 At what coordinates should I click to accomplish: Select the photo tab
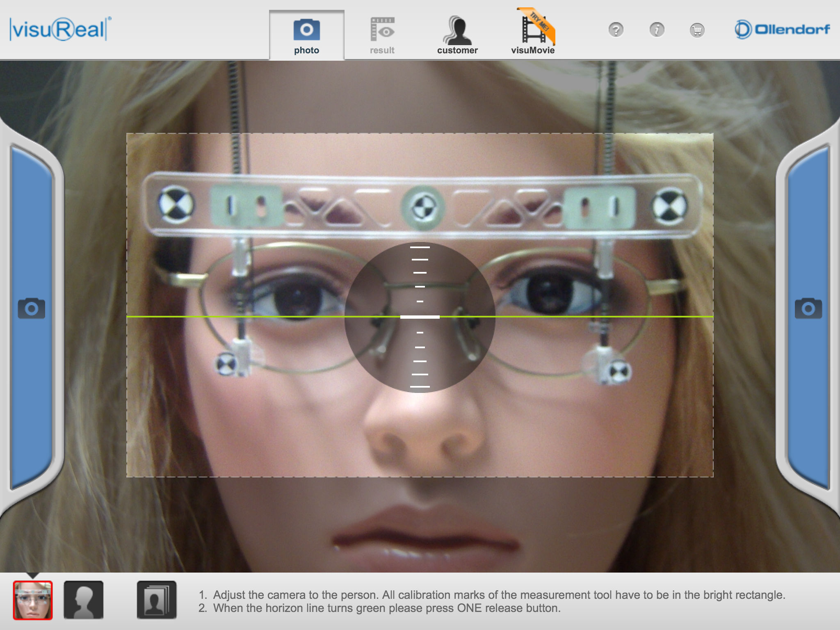(x=306, y=35)
